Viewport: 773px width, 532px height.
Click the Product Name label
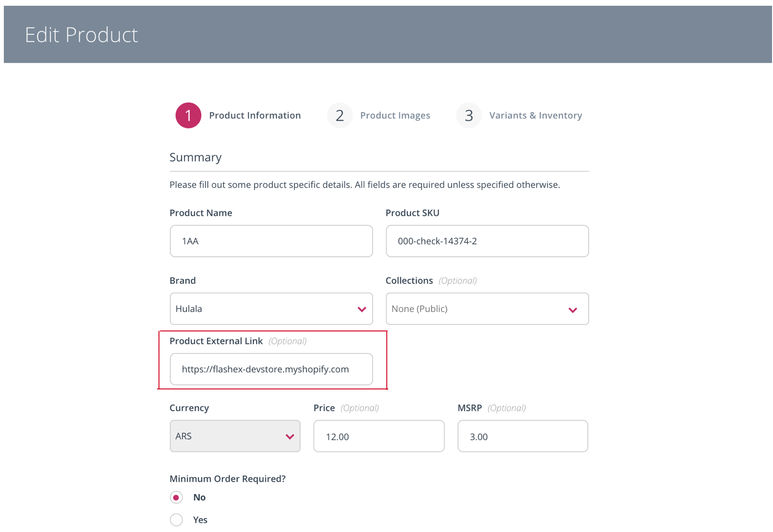tap(201, 213)
